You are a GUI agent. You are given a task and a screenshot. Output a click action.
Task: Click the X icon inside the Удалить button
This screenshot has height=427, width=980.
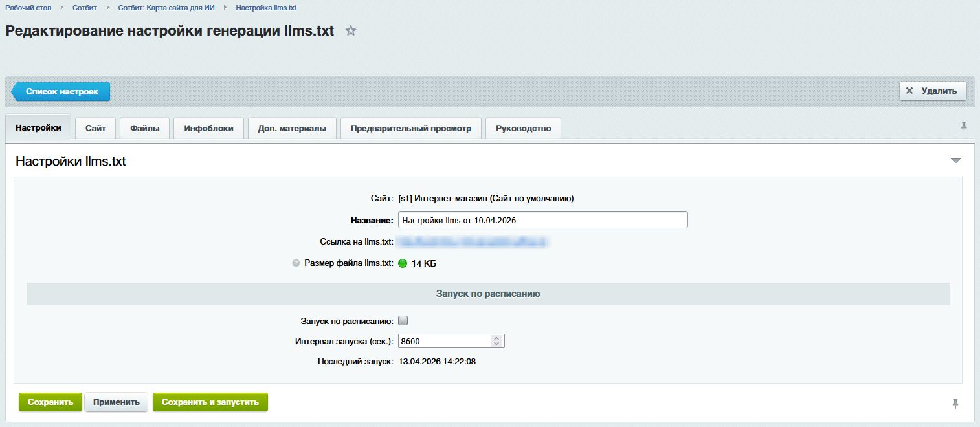(911, 90)
